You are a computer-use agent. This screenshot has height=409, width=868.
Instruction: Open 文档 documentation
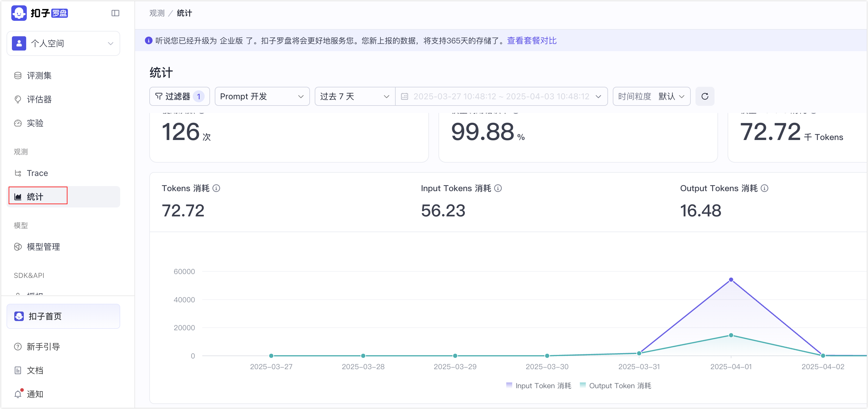tap(63, 370)
